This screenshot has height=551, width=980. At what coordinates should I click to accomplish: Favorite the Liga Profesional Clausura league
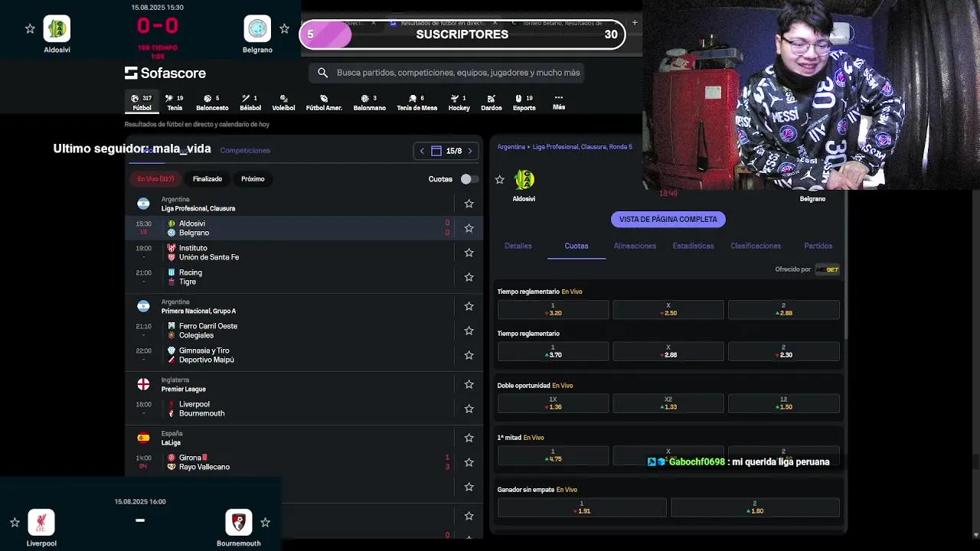(469, 204)
